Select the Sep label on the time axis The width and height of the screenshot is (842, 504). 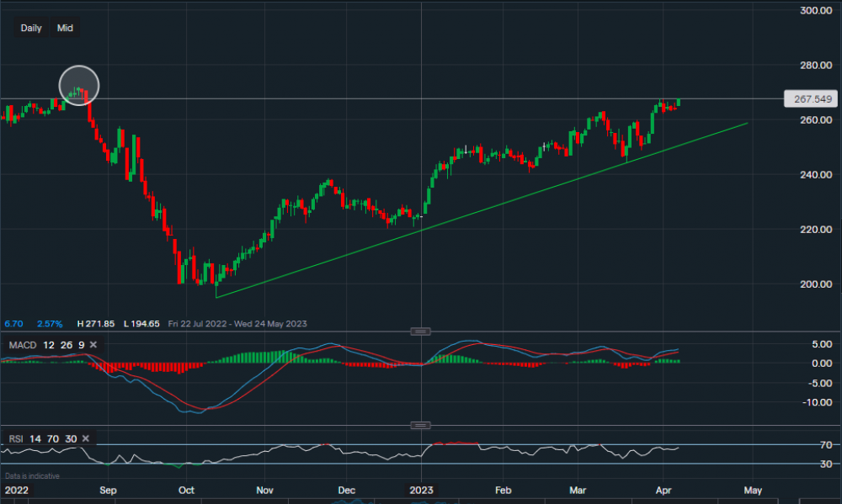pos(109,490)
